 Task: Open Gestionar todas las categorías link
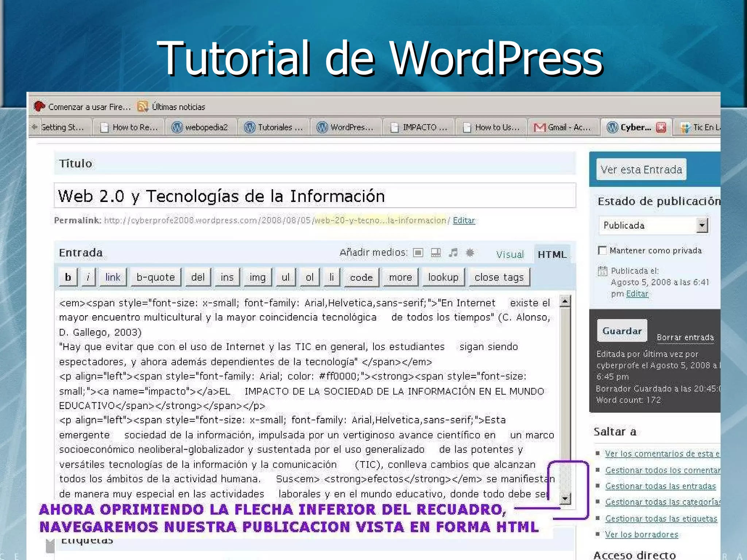click(663, 502)
